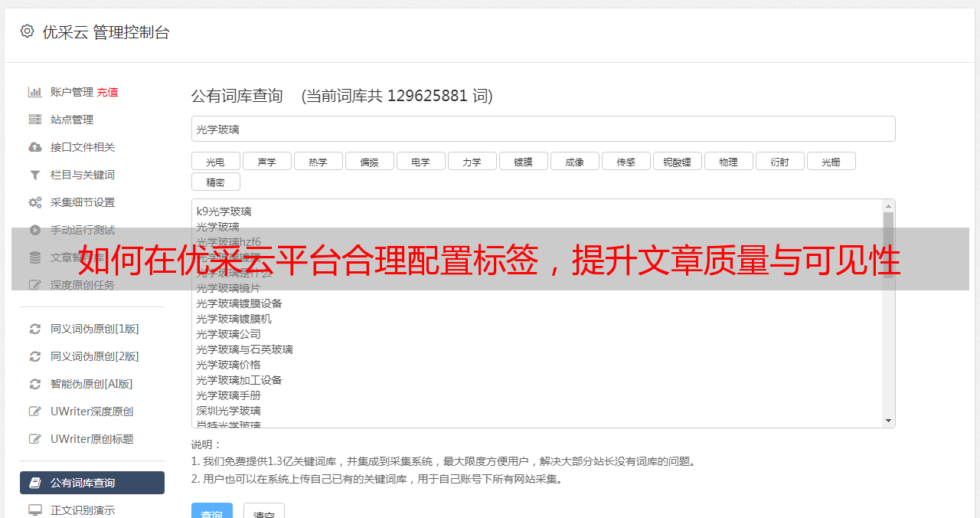Click the 光电 tag button
The height and width of the screenshot is (518, 980).
point(216,161)
